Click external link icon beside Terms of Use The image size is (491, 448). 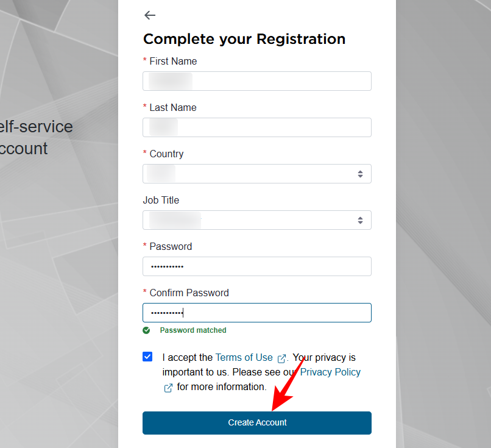[x=281, y=358]
